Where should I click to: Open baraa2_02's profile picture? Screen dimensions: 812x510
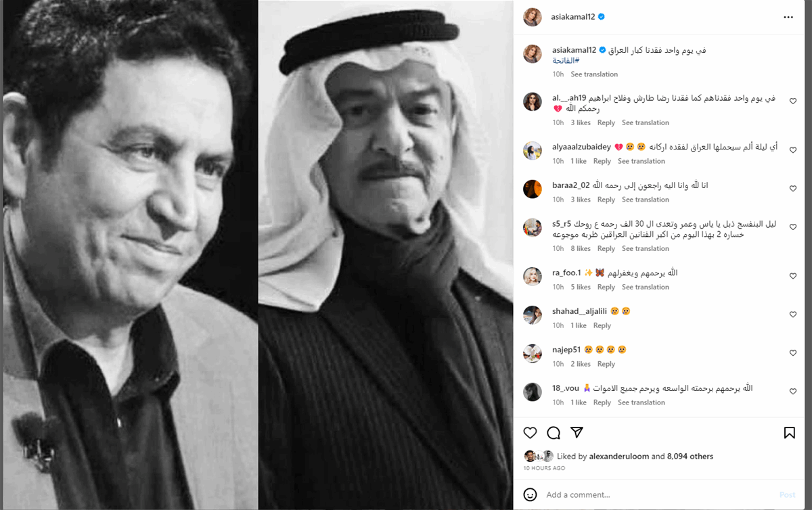point(533,189)
